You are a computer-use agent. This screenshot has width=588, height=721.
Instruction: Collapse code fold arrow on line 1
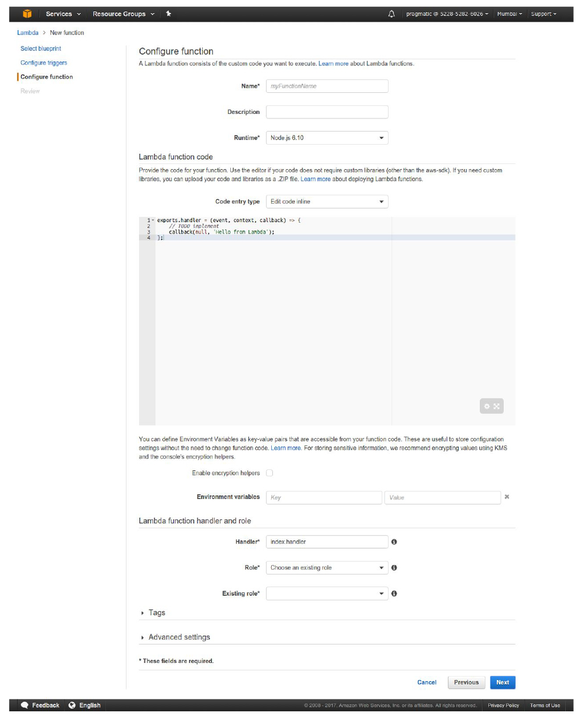point(153,220)
